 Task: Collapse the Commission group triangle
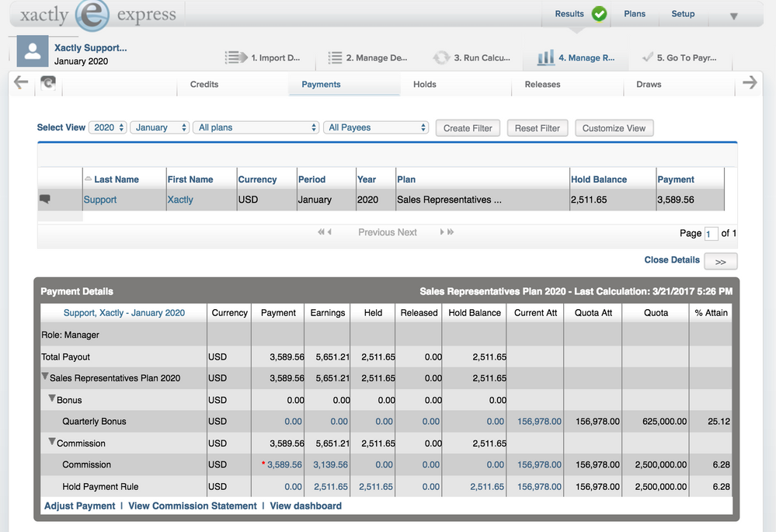tap(51, 441)
